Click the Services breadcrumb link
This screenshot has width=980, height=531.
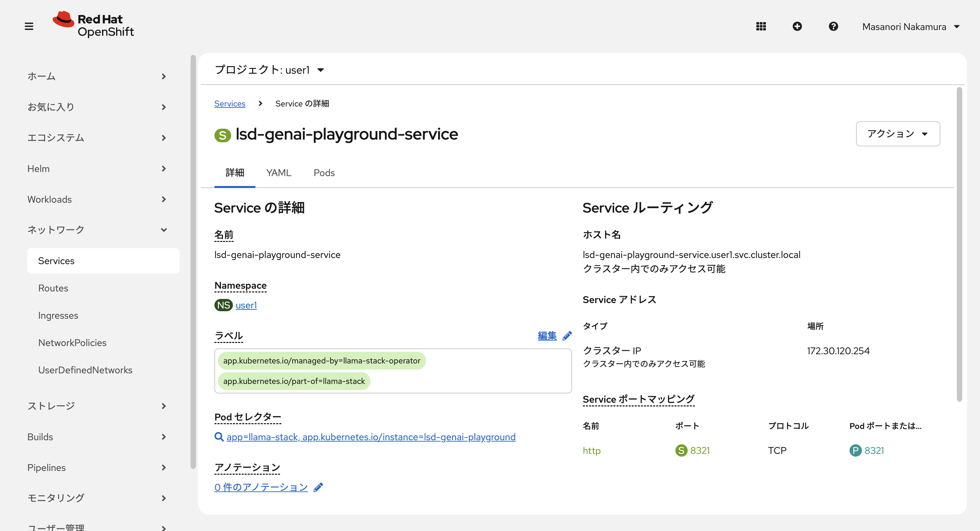[229, 103]
